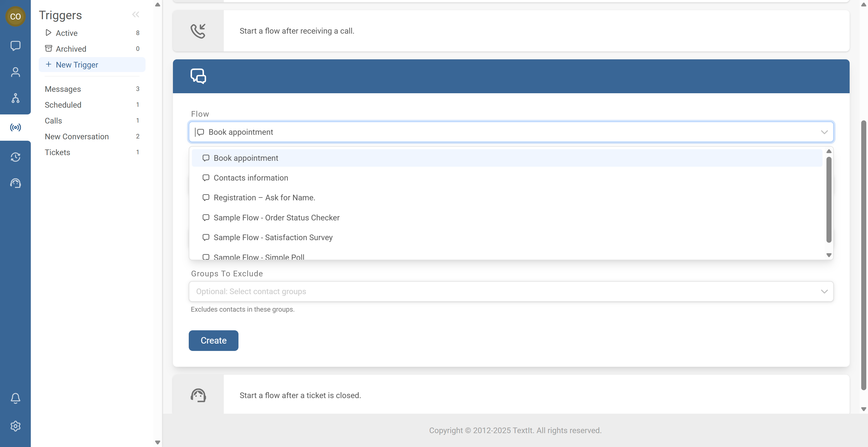Open the settings gear icon
The width and height of the screenshot is (868, 447).
pyautogui.click(x=15, y=426)
